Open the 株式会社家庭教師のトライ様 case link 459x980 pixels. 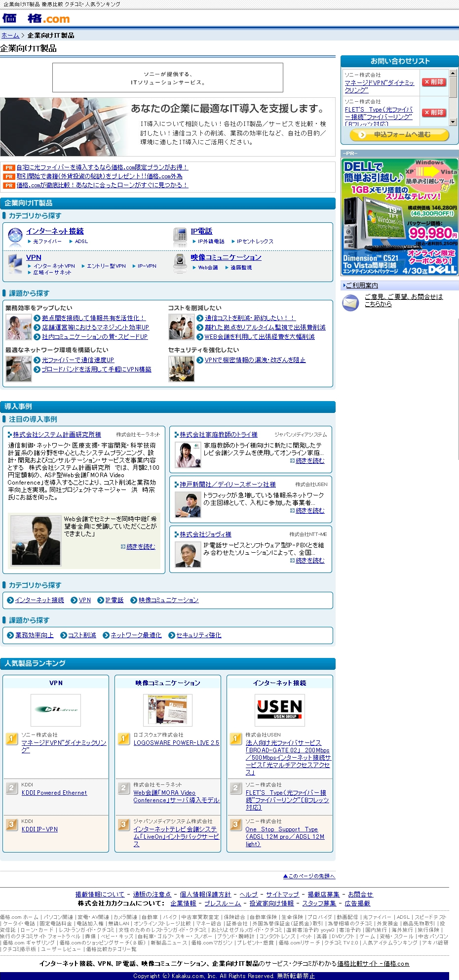[x=219, y=435]
